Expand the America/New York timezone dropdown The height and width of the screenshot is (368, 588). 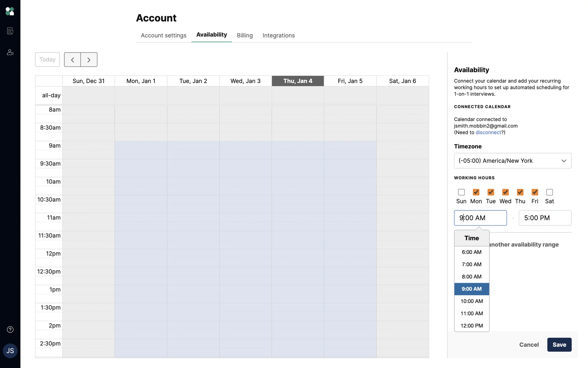click(x=512, y=161)
